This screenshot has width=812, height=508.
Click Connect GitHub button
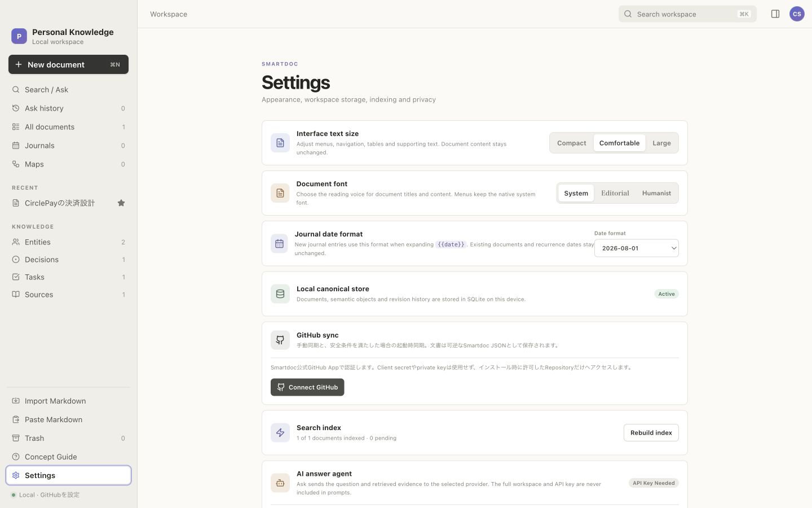(x=307, y=387)
